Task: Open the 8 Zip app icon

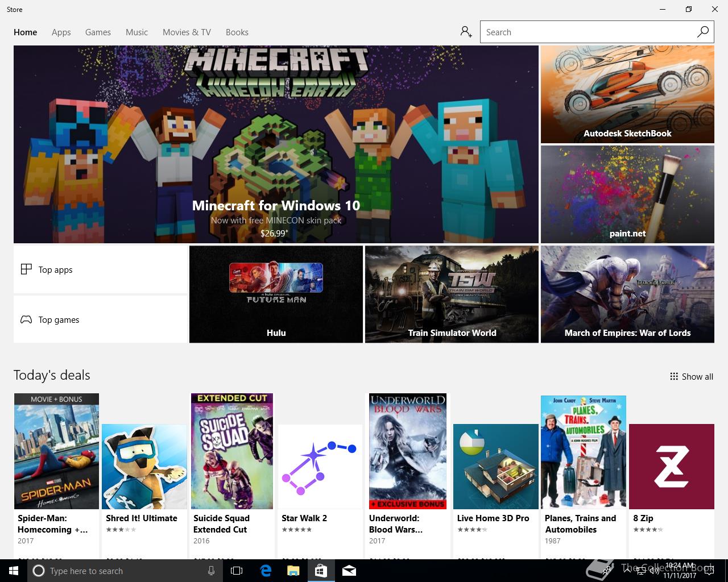Action: tap(672, 467)
